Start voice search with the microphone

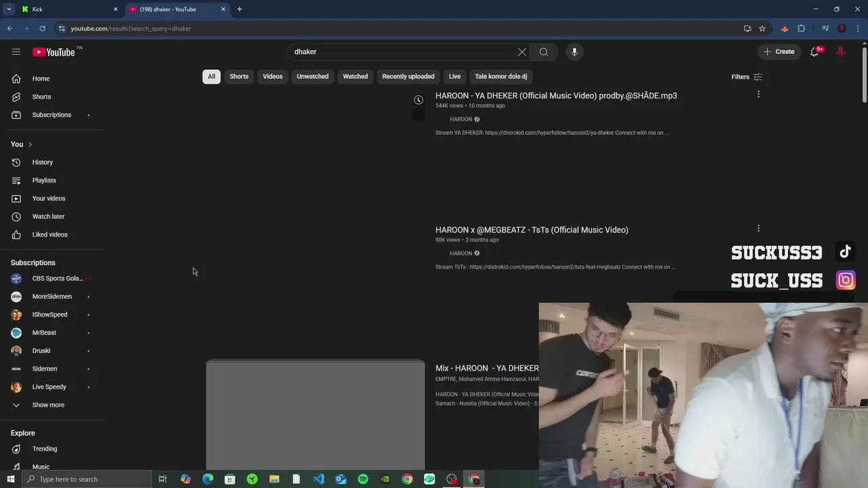point(574,52)
